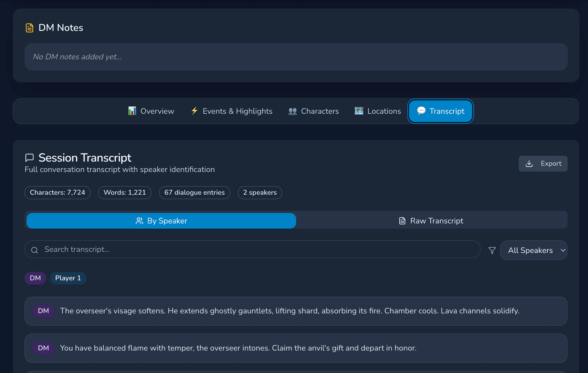Click the DM Notes document icon
The height and width of the screenshot is (373, 588).
[x=29, y=28]
